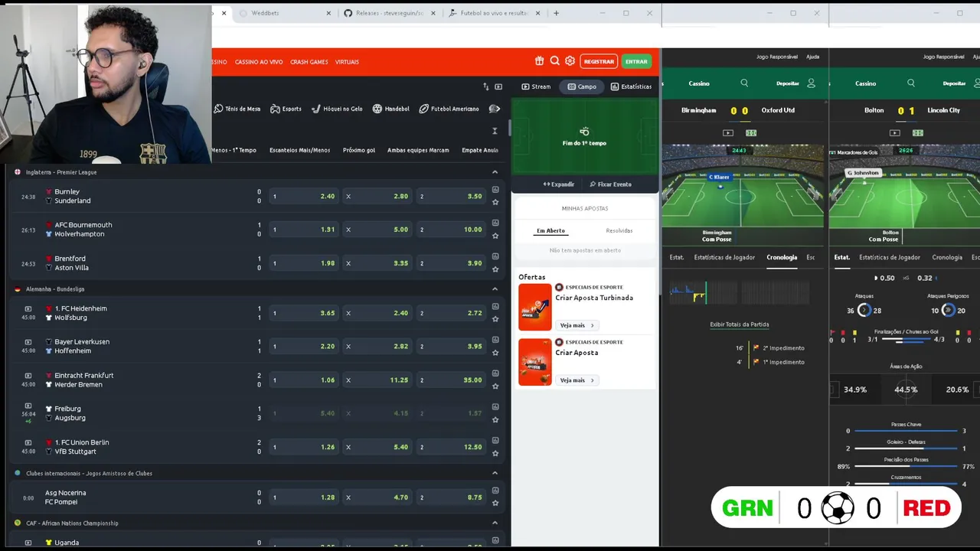
Task: Open stats icon for Burnley vs Sunderland
Action: coord(495,190)
